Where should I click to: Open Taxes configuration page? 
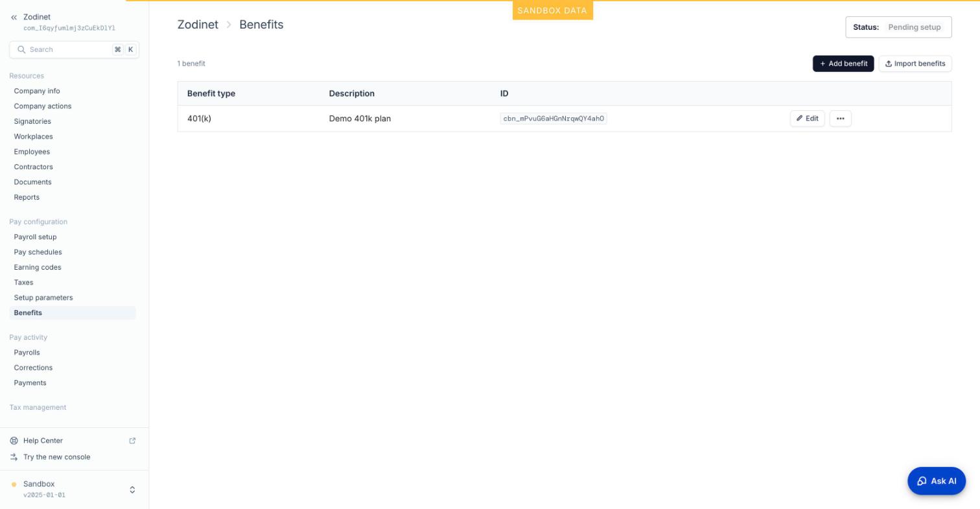pos(23,283)
